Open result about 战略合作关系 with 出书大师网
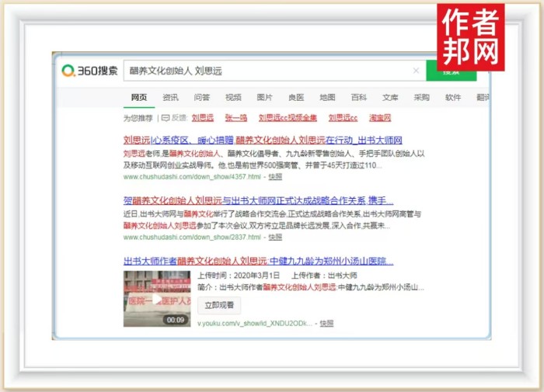 point(258,200)
